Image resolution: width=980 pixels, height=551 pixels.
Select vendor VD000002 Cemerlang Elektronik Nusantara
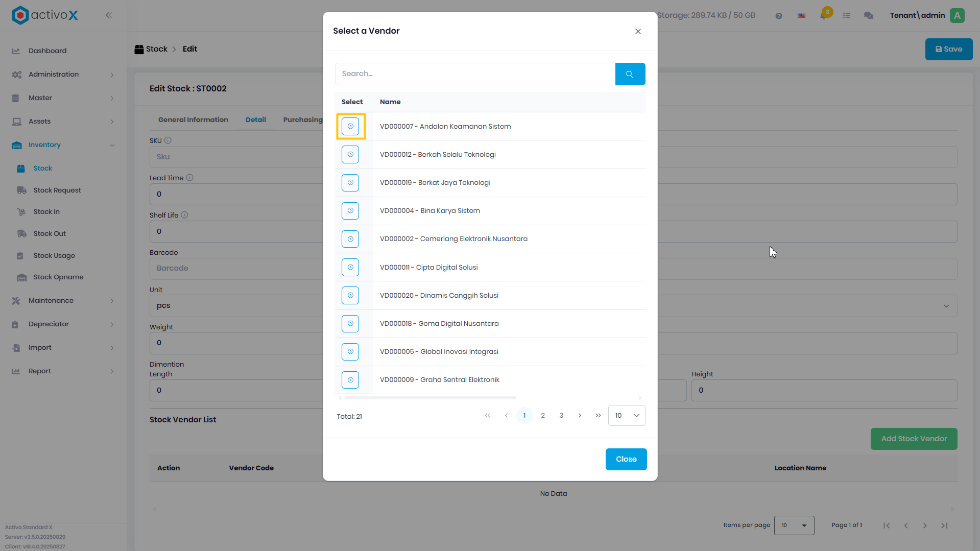(x=350, y=239)
